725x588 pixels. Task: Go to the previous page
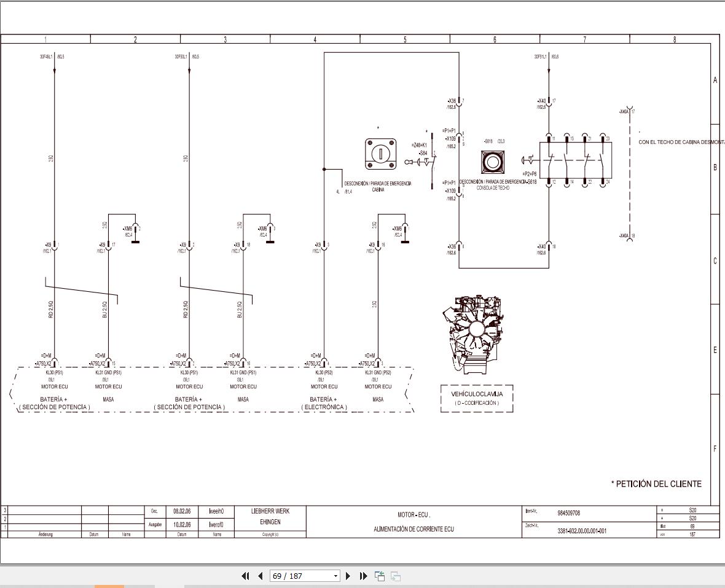(x=261, y=576)
